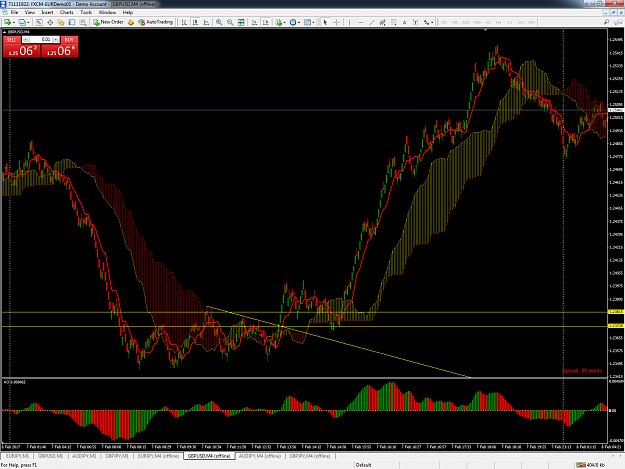Tile chart windows with grid icon
625x469 pixels.
point(241,22)
